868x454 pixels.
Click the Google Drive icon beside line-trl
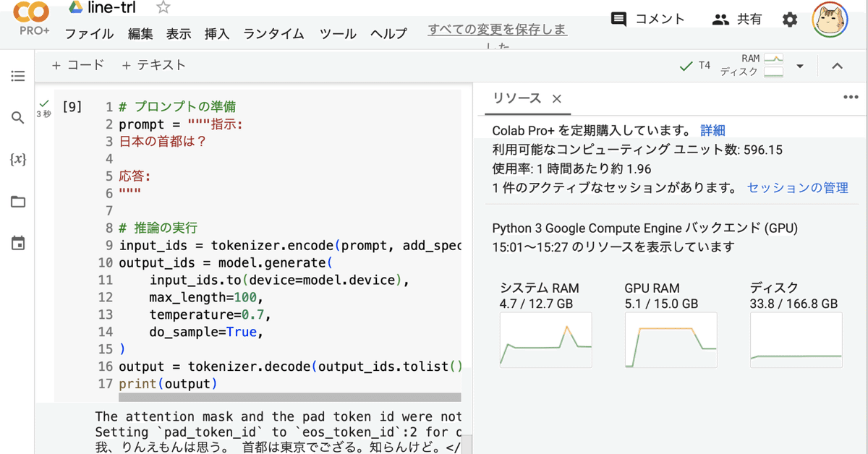tap(75, 8)
